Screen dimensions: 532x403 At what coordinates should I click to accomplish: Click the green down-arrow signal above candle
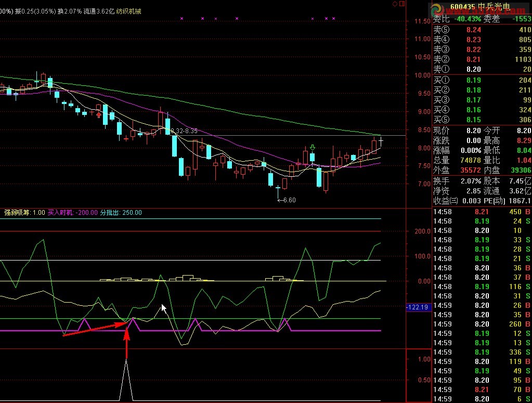coord(312,148)
